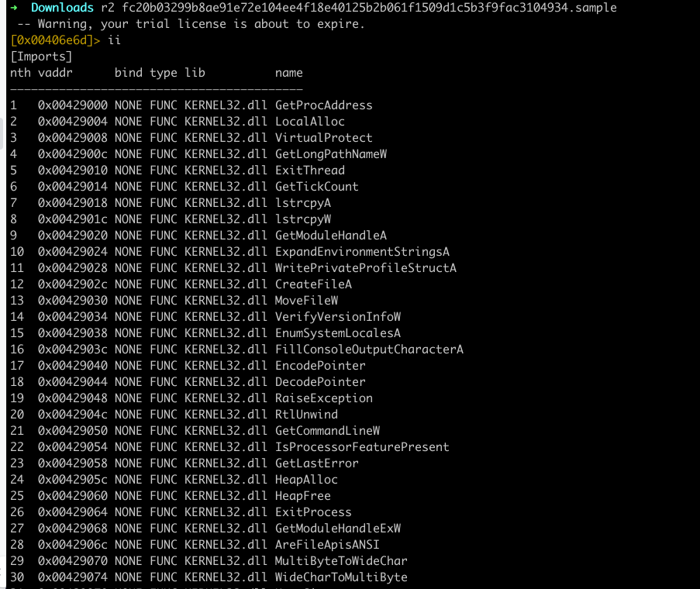Screen dimensions: 700x589
Task: Click the GetProcAddress function name
Action: tap(323, 105)
